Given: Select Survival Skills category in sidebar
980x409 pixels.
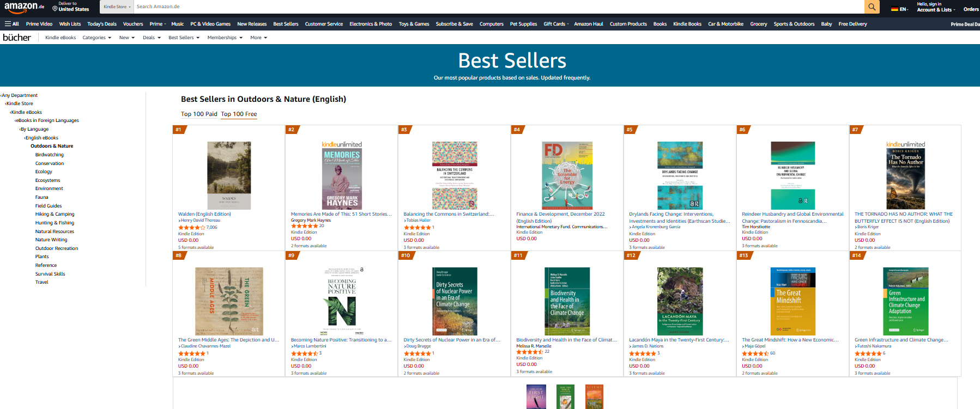Looking at the screenshot, I should pos(50,274).
